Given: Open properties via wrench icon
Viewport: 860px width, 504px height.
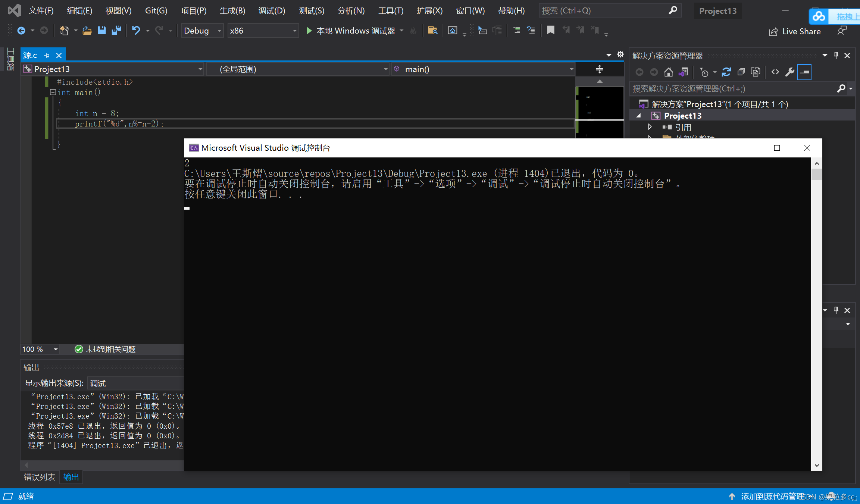Looking at the screenshot, I should [789, 72].
